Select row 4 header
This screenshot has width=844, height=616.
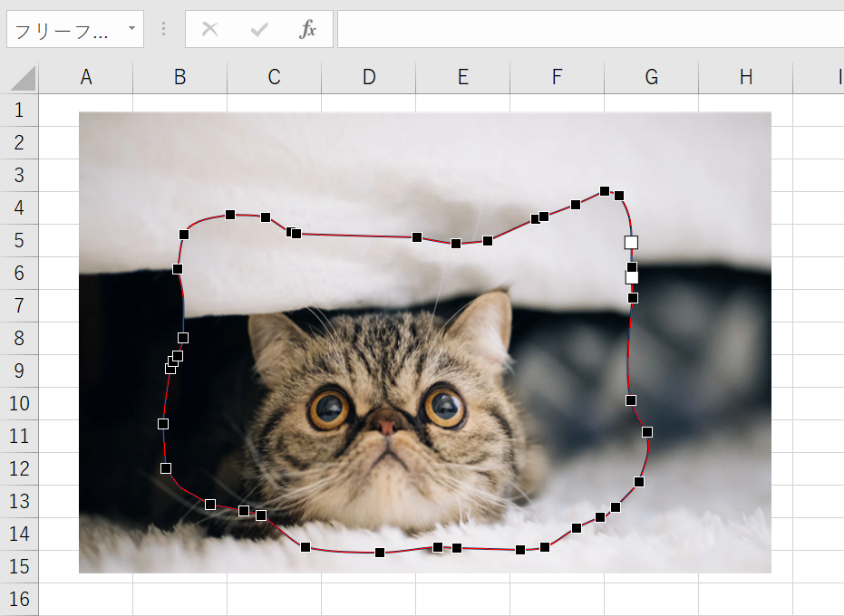(19, 207)
